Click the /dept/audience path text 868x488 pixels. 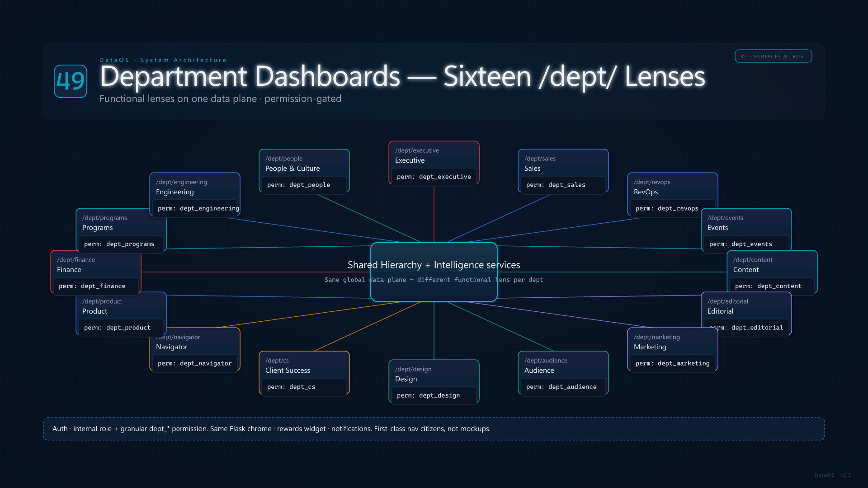click(x=546, y=361)
